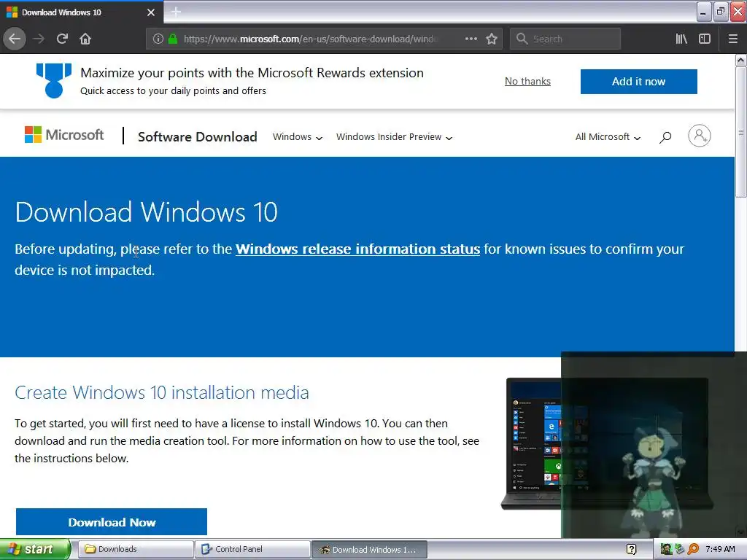This screenshot has width=747, height=560.
Task: Toggle the sidebar view icon
Action: (x=705, y=39)
